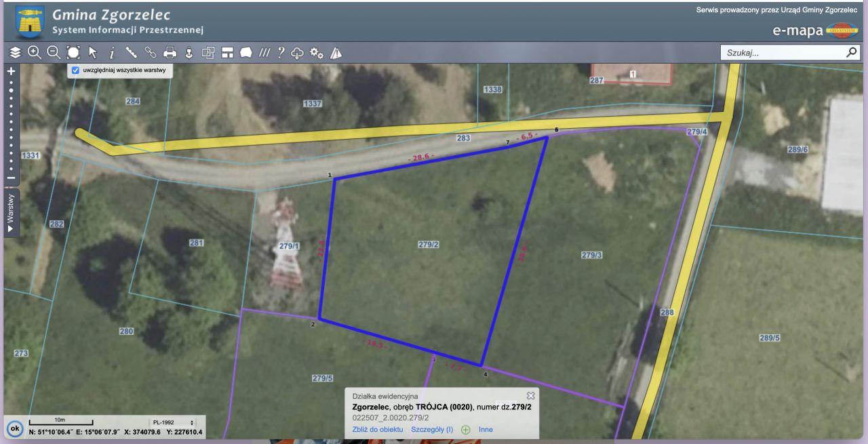Uncheck 'uwzględniaj wszystkie warstwy' checkbox
Screen dimensions: 868x444
pyautogui.click(x=76, y=70)
